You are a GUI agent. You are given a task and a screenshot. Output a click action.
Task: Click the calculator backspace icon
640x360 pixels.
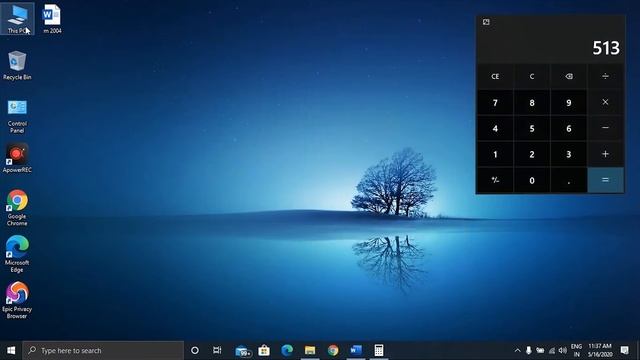coord(569,76)
